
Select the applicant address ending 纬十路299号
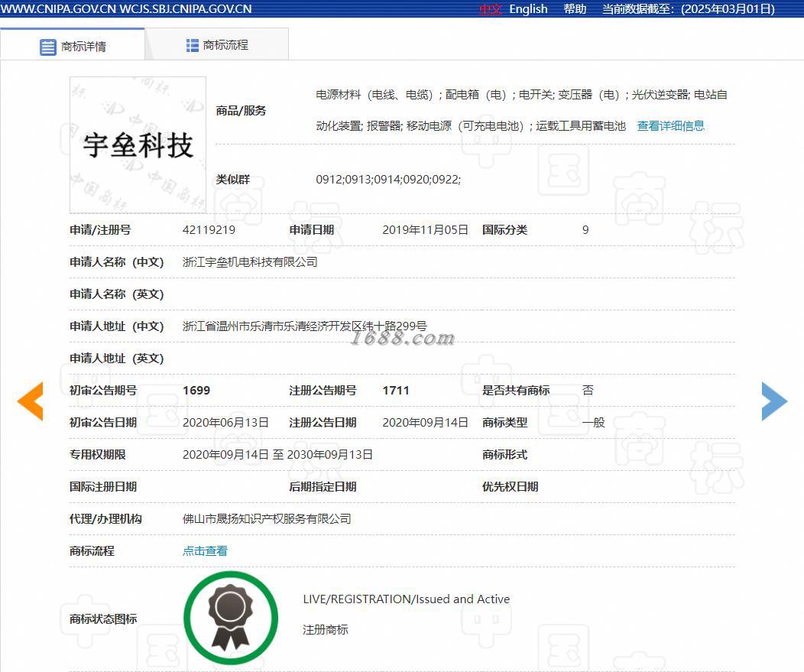tap(305, 326)
